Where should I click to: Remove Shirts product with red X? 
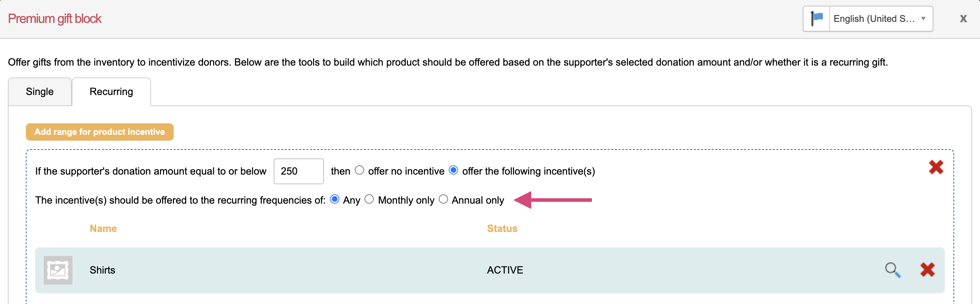(928, 270)
